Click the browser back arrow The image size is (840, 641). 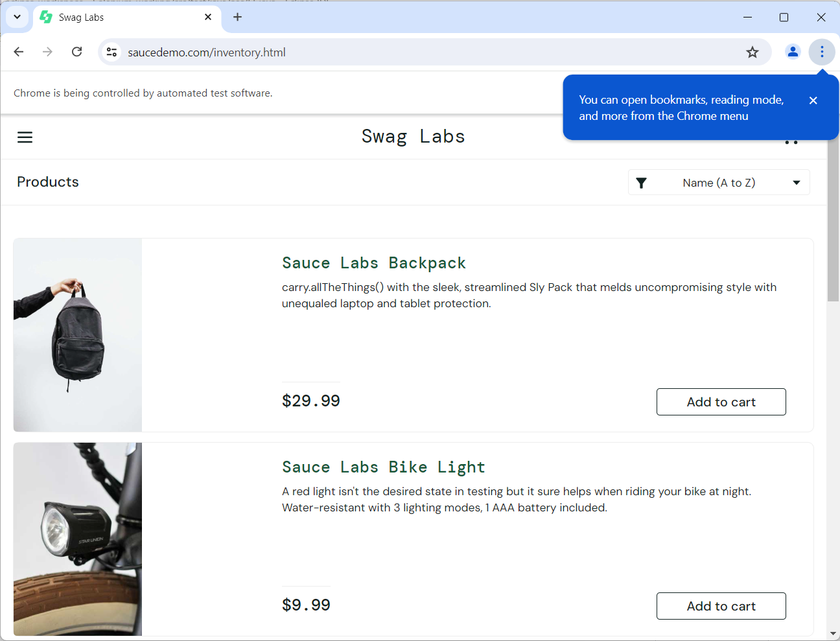[19, 52]
